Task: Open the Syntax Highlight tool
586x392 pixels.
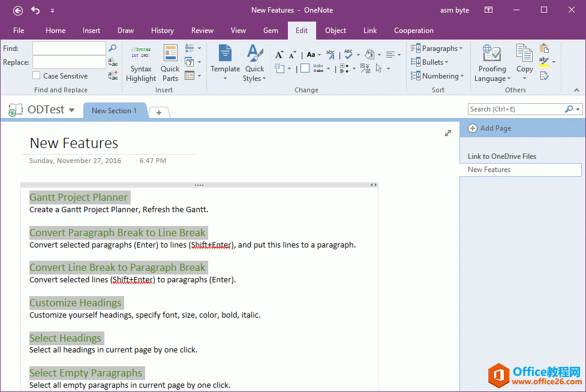Action: point(141,64)
